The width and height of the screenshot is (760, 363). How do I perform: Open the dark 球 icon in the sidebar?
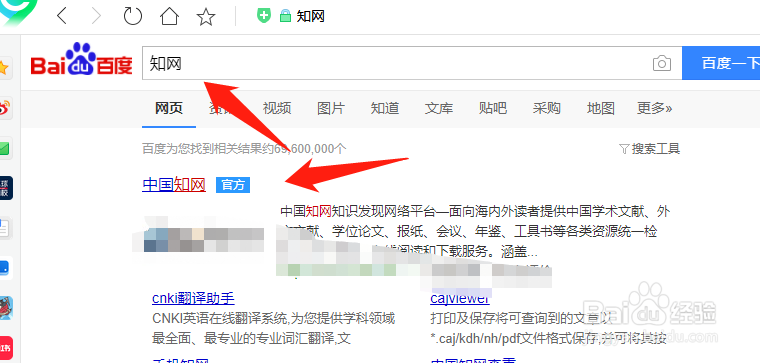pyautogui.click(x=5, y=188)
